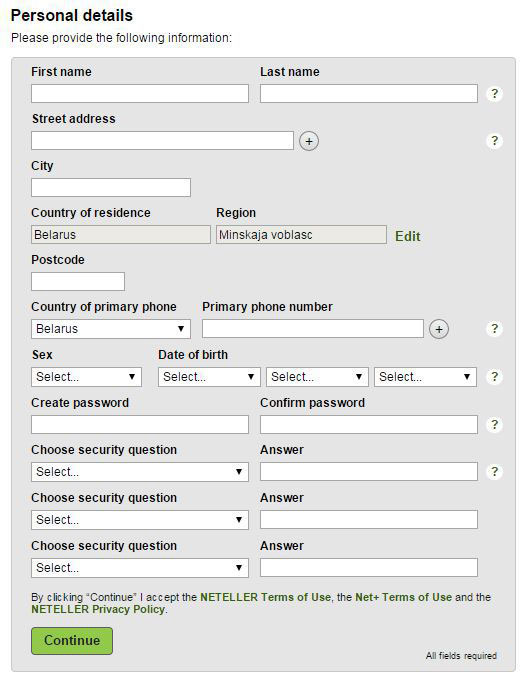Expand the first security question dropdown
Image resolution: width=526 pixels, height=678 pixels.
[x=140, y=472]
